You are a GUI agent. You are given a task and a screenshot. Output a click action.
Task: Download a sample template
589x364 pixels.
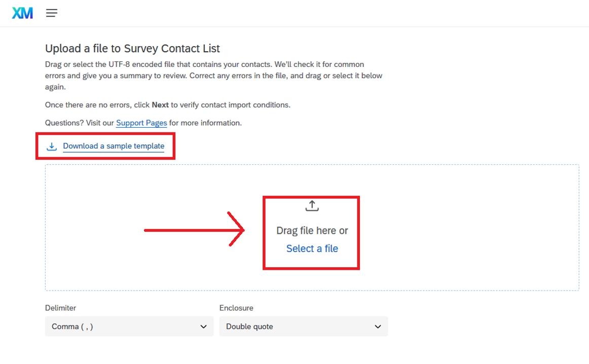pyautogui.click(x=114, y=147)
